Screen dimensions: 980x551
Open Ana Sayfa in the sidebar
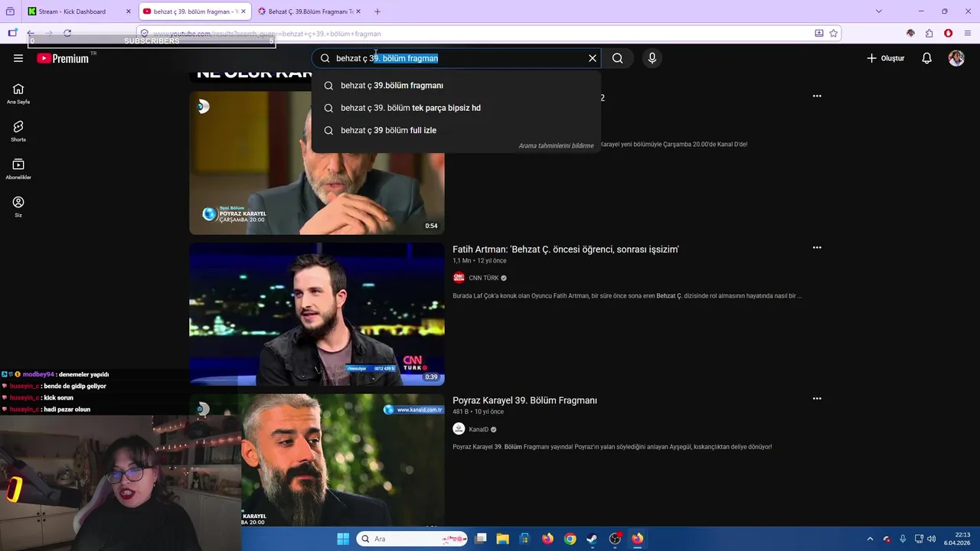[18, 93]
